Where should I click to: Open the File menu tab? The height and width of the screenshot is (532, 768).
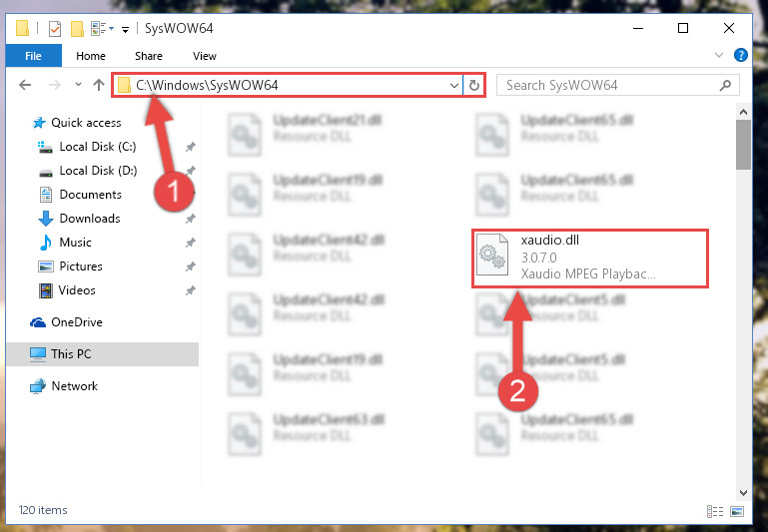coord(33,56)
